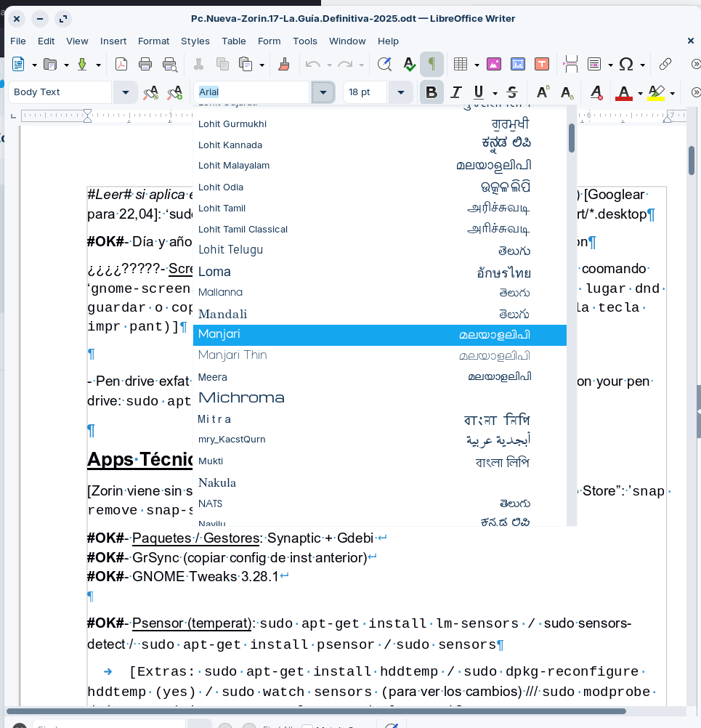Choose the Meera font entry
Viewport: 701px width, 728px height.
point(380,377)
